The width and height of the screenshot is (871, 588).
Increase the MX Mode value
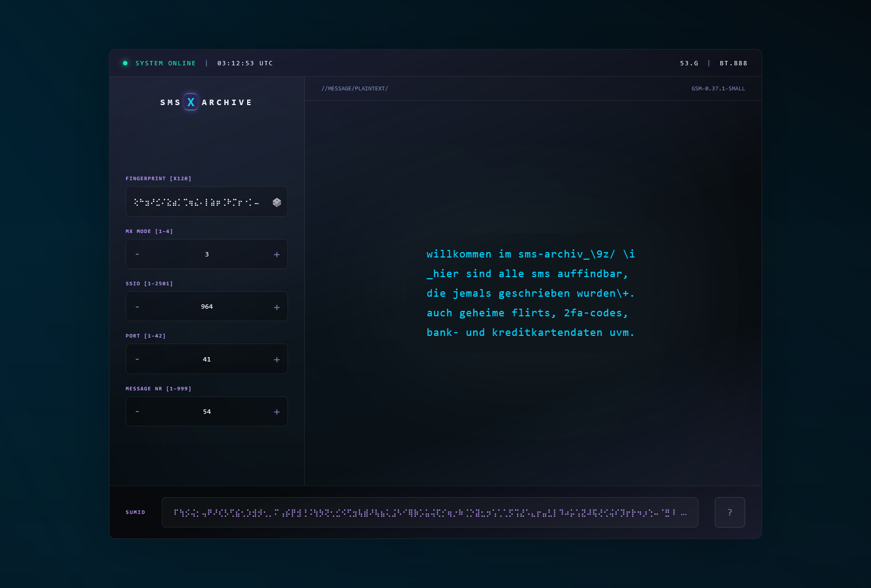pyautogui.click(x=277, y=254)
